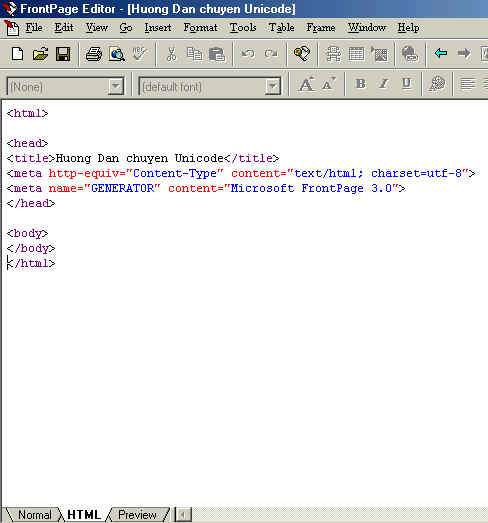Go forward with the right arrow icon
Screen dimensions: 488x523
tap(464, 53)
